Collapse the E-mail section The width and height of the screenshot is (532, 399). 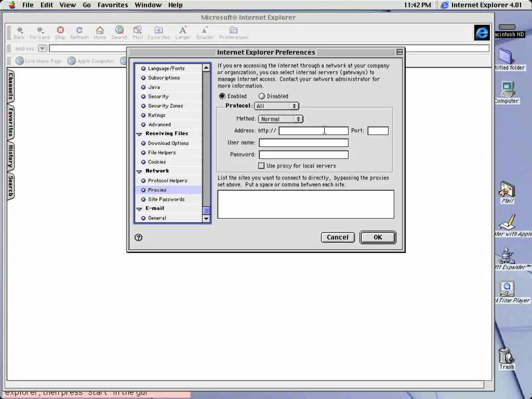click(139, 209)
